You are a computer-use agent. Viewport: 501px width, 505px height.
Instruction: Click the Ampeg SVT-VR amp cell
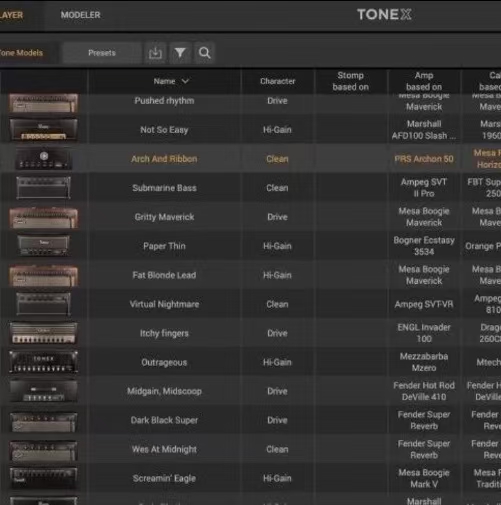pos(424,304)
